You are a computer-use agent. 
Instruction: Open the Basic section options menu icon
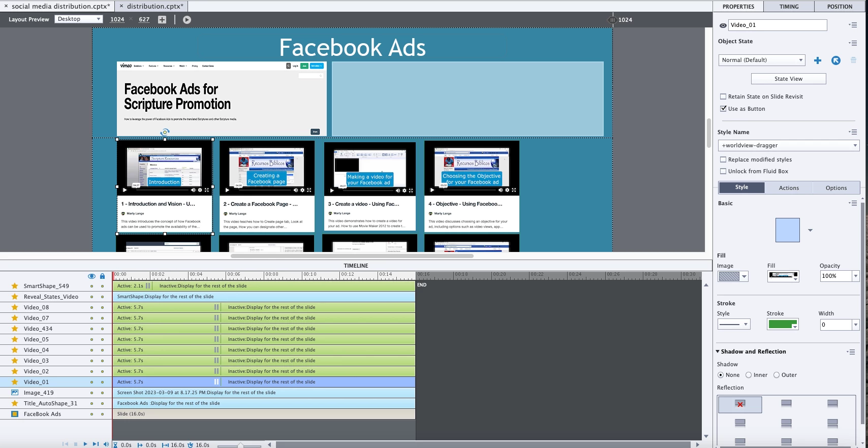853,203
